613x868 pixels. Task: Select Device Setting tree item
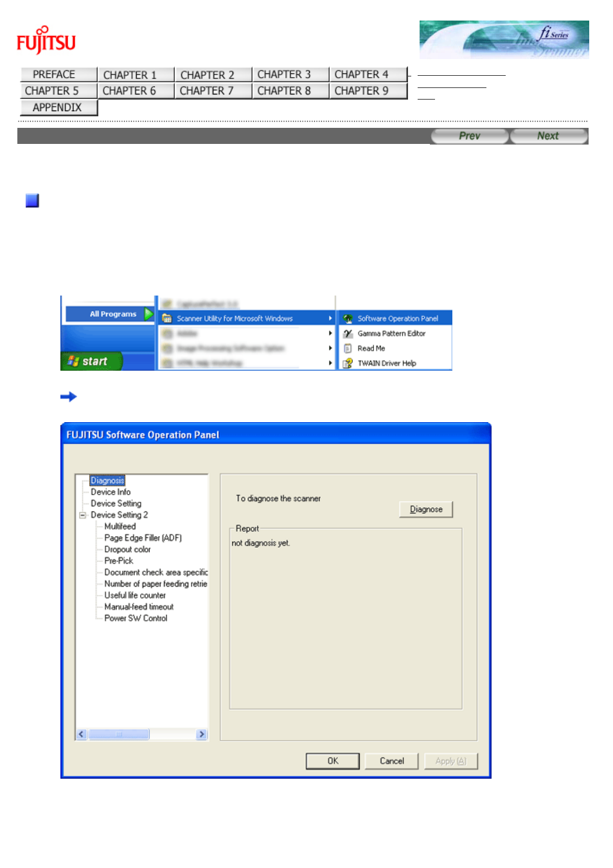[116, 504]
